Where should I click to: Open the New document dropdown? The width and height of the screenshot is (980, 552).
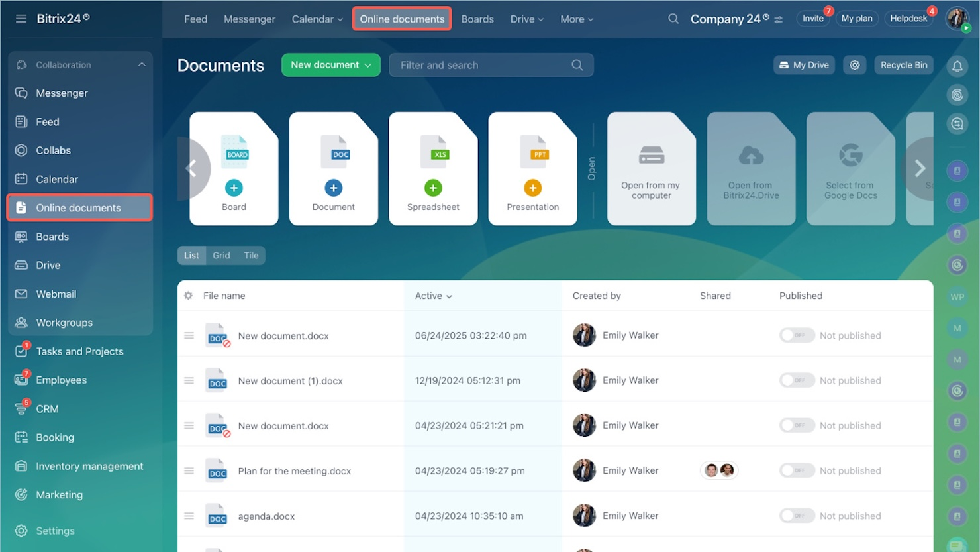click(x=330, y=65)
